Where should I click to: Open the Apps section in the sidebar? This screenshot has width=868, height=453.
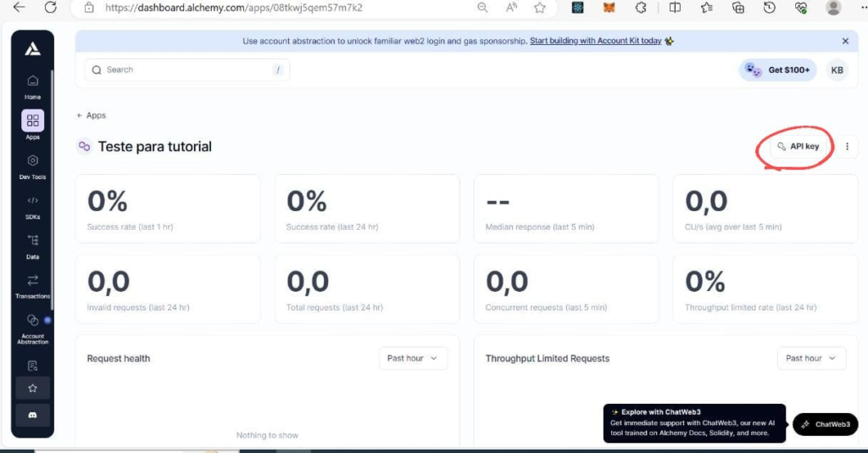33,126
